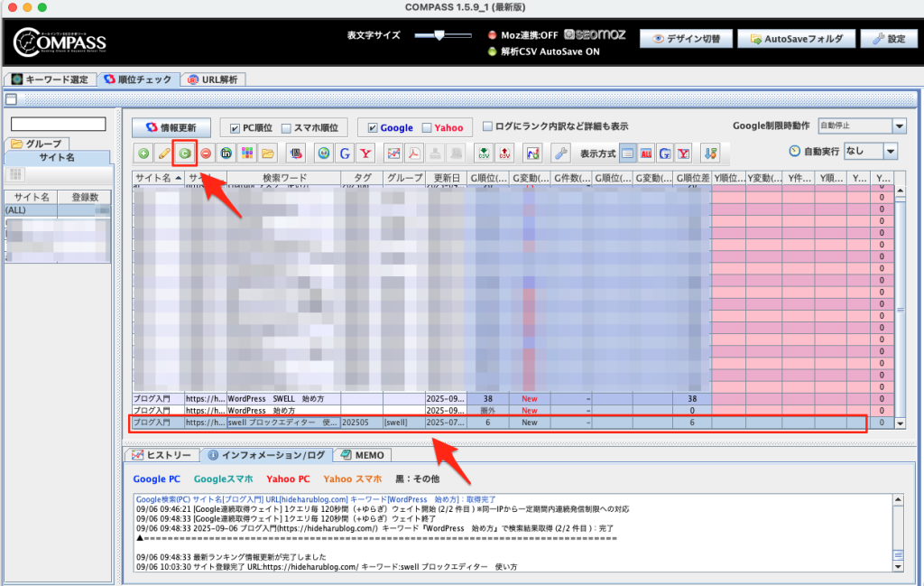This screenshot has height=586, width=924.
Task: Click the green-arrow CSV icon
Action: (x=484, y=153)
